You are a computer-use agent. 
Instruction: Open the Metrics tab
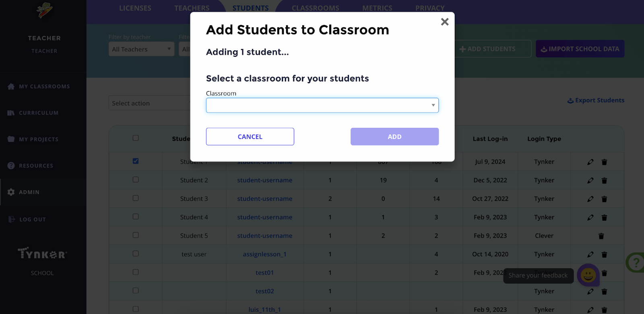click(377, 8)
